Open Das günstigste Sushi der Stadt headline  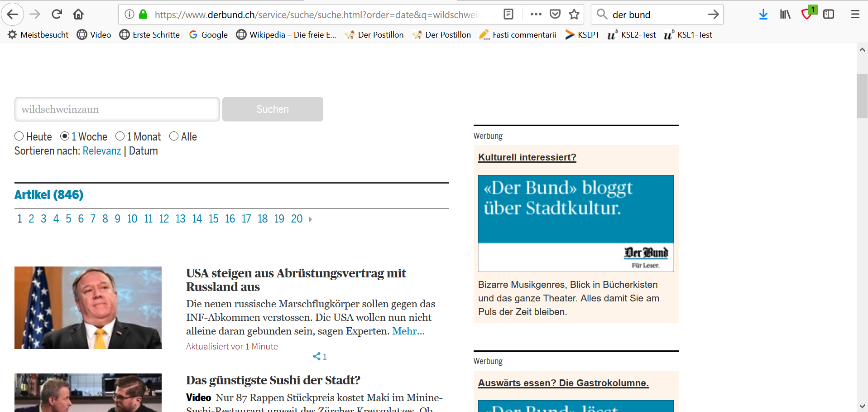[x=273, y=380]
